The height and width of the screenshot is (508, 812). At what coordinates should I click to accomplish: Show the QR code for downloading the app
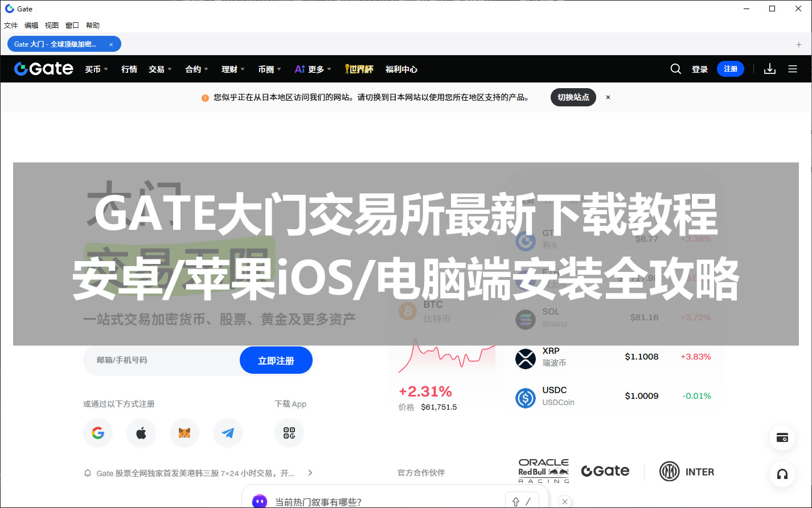point(289,433)
